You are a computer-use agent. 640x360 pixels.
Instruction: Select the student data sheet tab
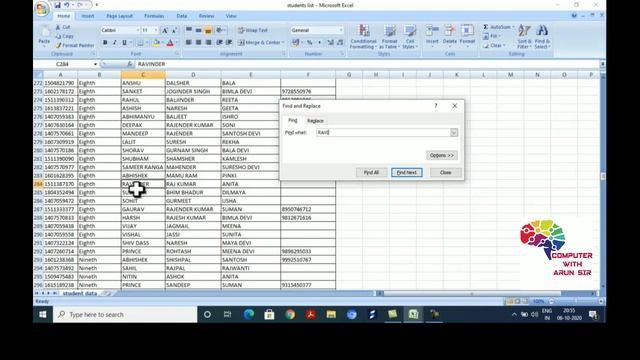click(80, 293)
